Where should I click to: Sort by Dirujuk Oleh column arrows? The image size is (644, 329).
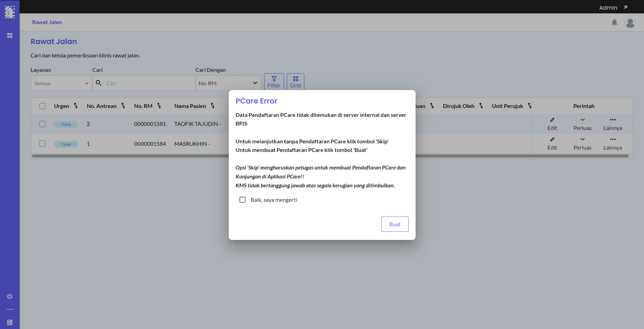481,106
